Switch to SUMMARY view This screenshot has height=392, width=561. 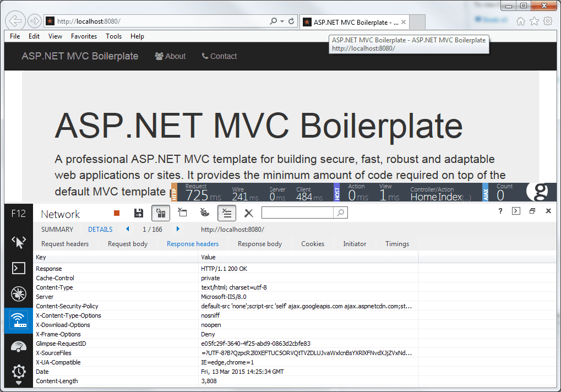coord(57,229)
